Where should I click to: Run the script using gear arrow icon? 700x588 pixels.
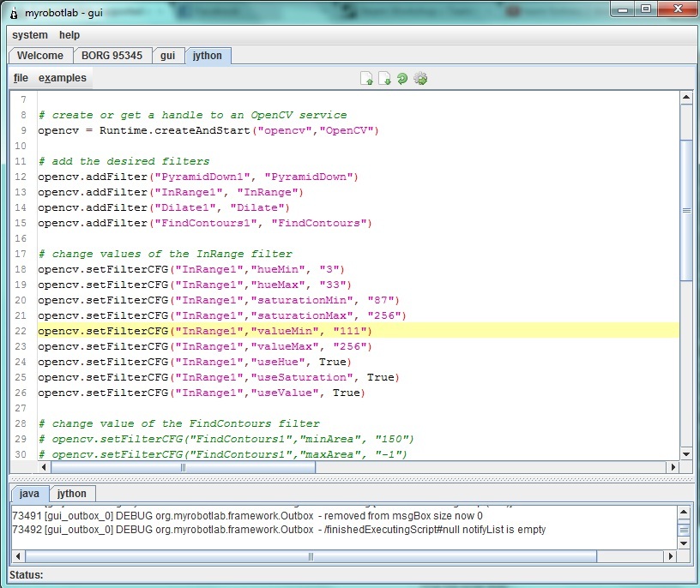[420, 79]
